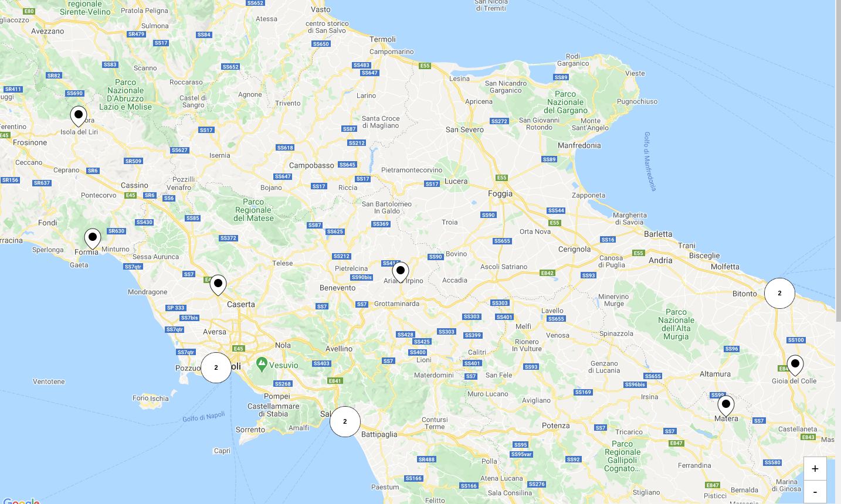Click the vertical scrollbar on the right
The width and height of the screenshot is (841, 504).
pos(838,161)
